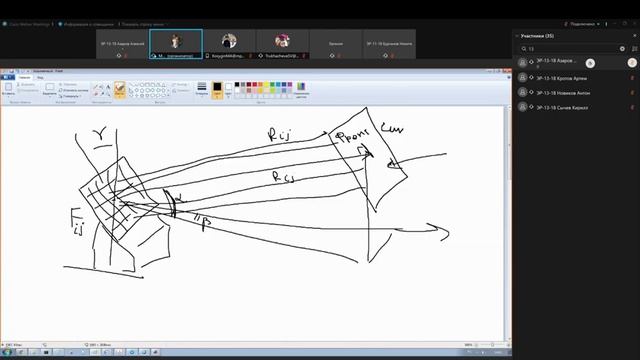Pick the purple color in palette
The height and width of the screenshot is (360, 640).
pyautogui.click(x=290, y=84)
